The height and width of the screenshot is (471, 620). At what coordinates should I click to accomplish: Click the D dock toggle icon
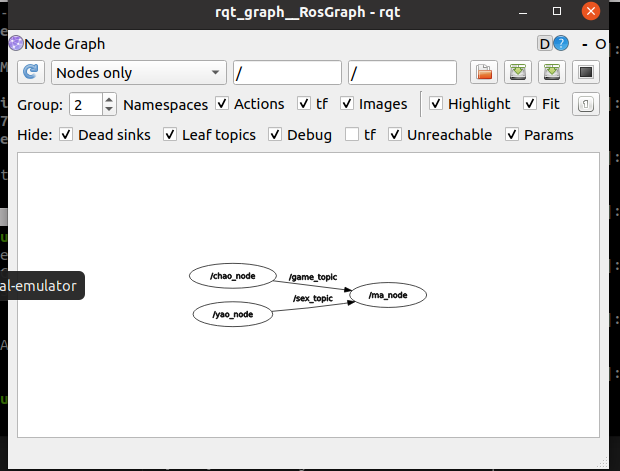click(545, 44)
